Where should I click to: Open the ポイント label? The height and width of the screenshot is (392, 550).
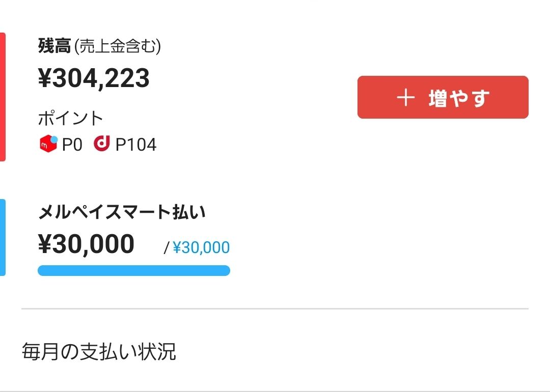(71, 119)
